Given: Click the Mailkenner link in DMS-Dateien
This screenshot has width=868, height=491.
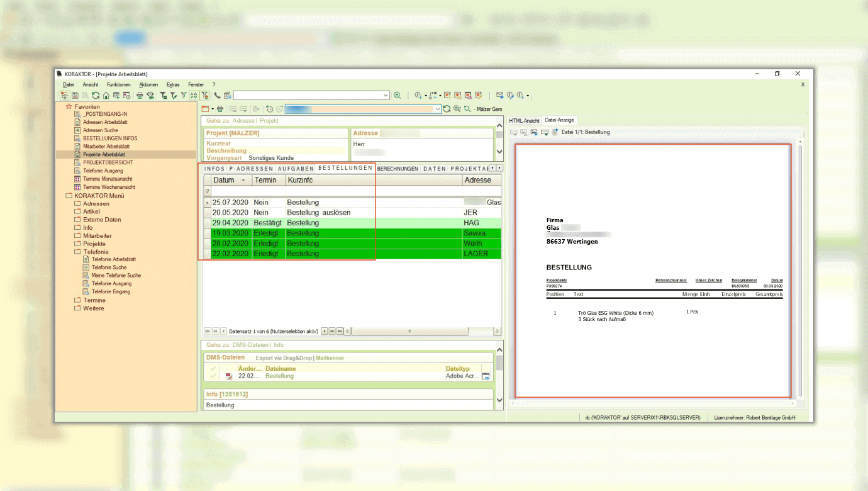Looking at the screenshot, I should click(x=330, y=358).
